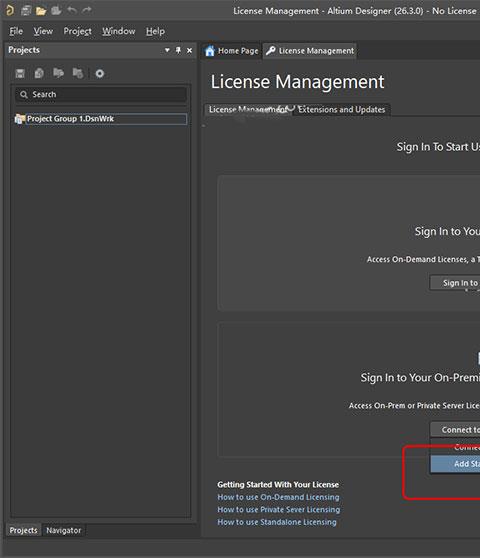This screenshot has width=480, height=558.
Task: Switch to the License Management document tab
Action: click(x=310, y=51)
